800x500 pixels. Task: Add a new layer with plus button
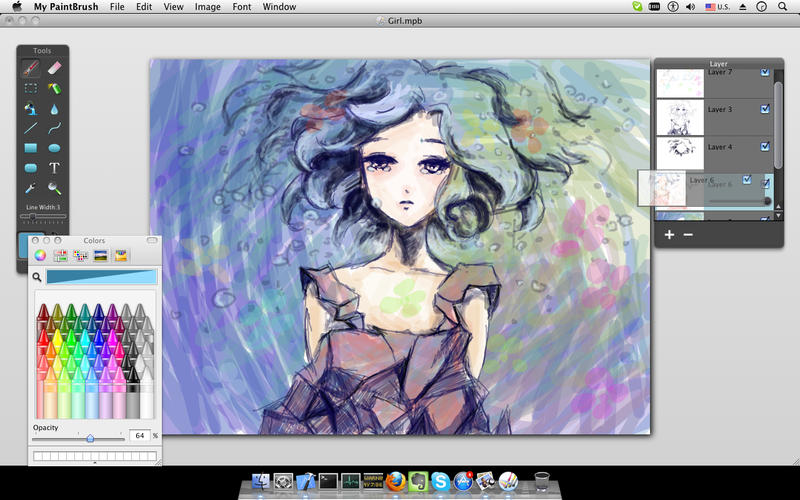point(670,235)
